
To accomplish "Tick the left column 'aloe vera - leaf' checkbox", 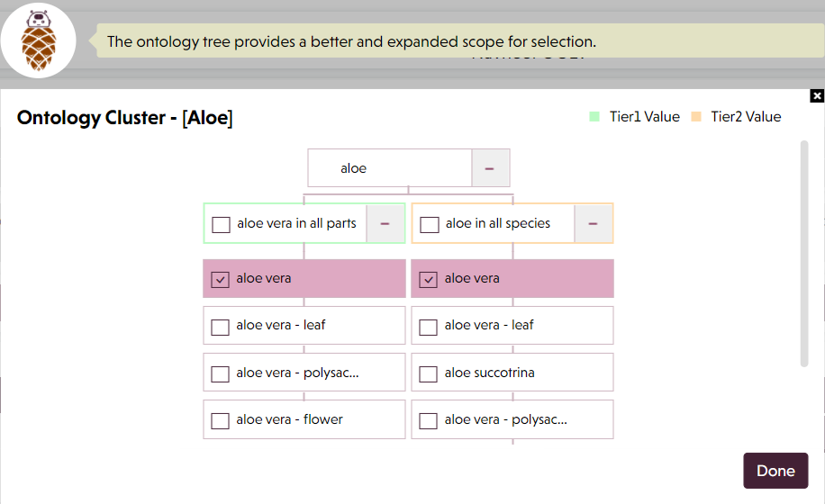I will [220, 327].
